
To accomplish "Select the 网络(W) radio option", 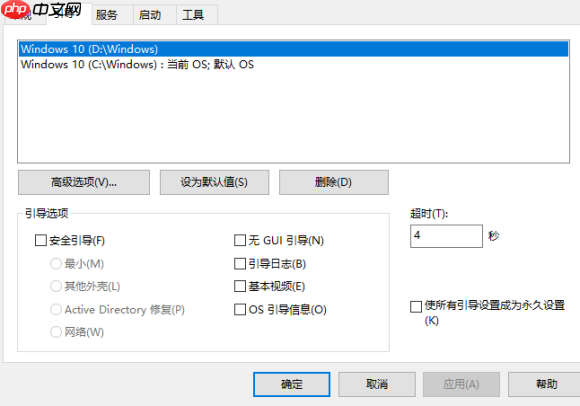I will pos(56,332).
